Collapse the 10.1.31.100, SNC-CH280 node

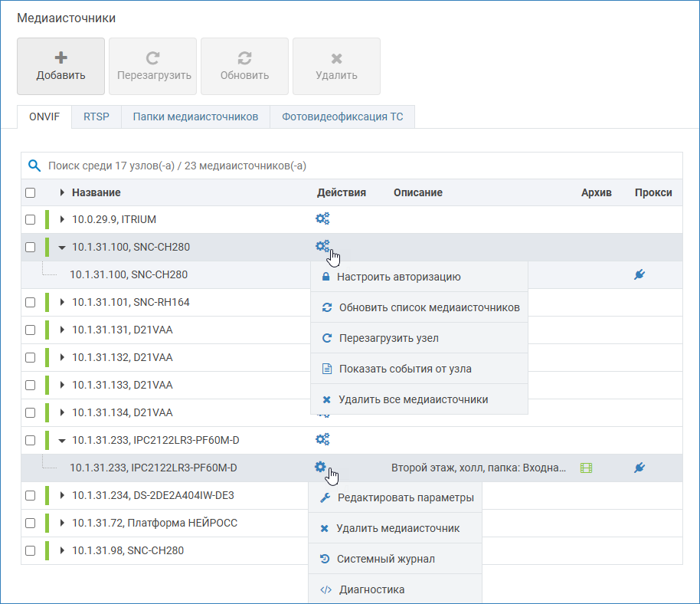(x=62, y=248)
